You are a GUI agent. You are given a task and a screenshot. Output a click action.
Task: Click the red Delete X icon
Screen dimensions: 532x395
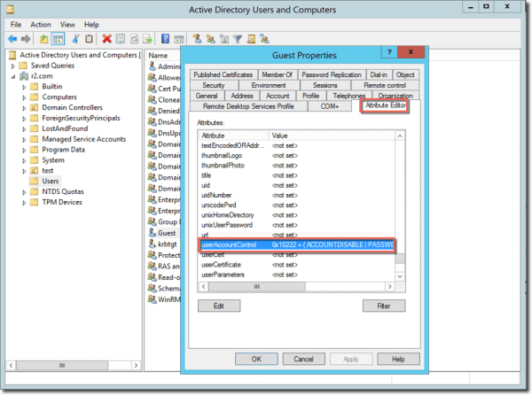coord(107,39)
